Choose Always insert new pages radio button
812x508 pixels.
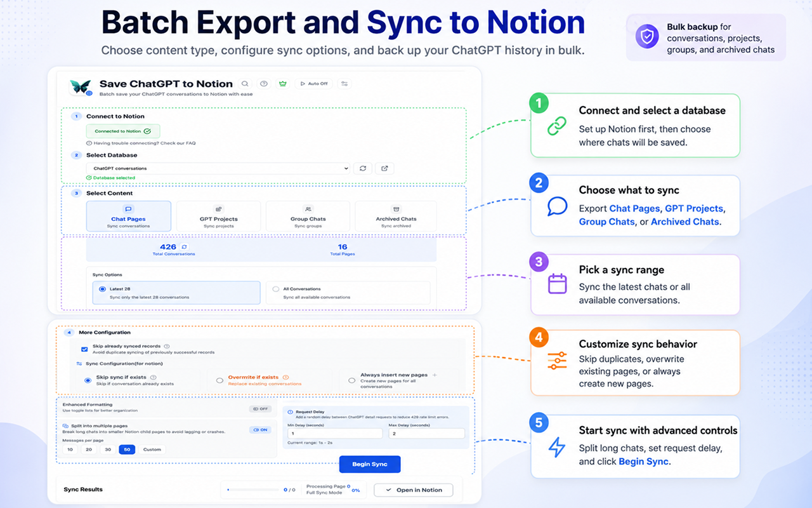[351, 380]
